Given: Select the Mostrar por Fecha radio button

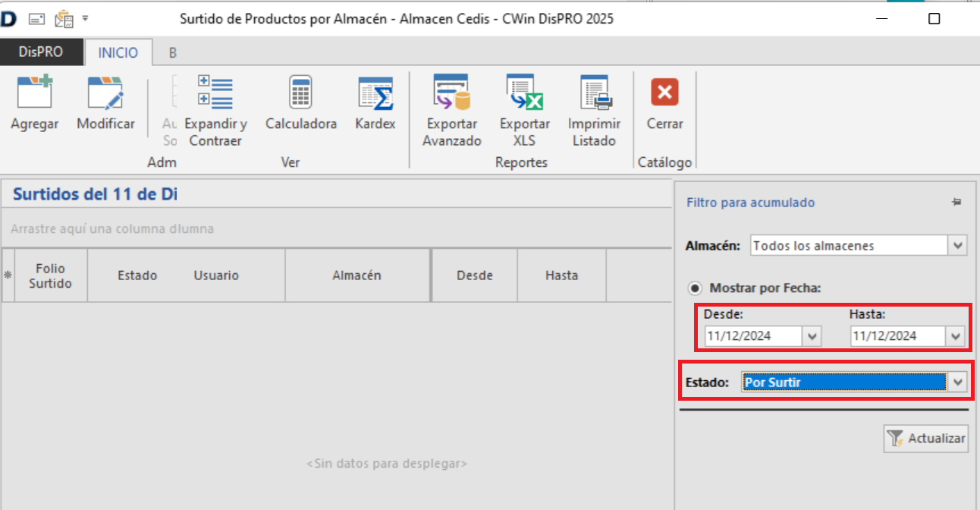Looking at the screenshot, I should coord(694,288).
